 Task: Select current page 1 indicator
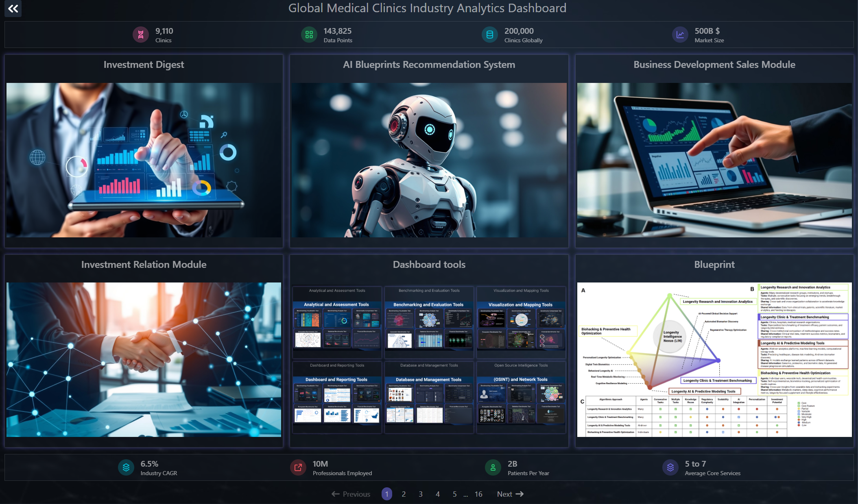click(x=386, y=494)
